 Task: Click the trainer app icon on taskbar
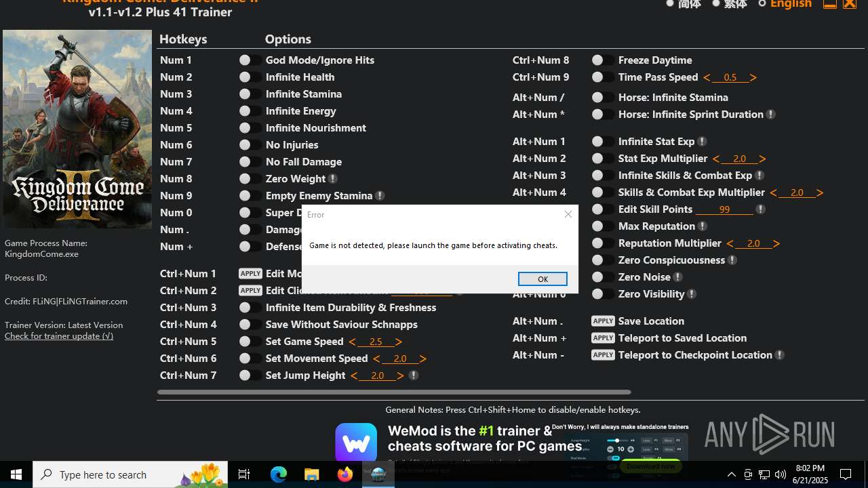tap(378, 474)
